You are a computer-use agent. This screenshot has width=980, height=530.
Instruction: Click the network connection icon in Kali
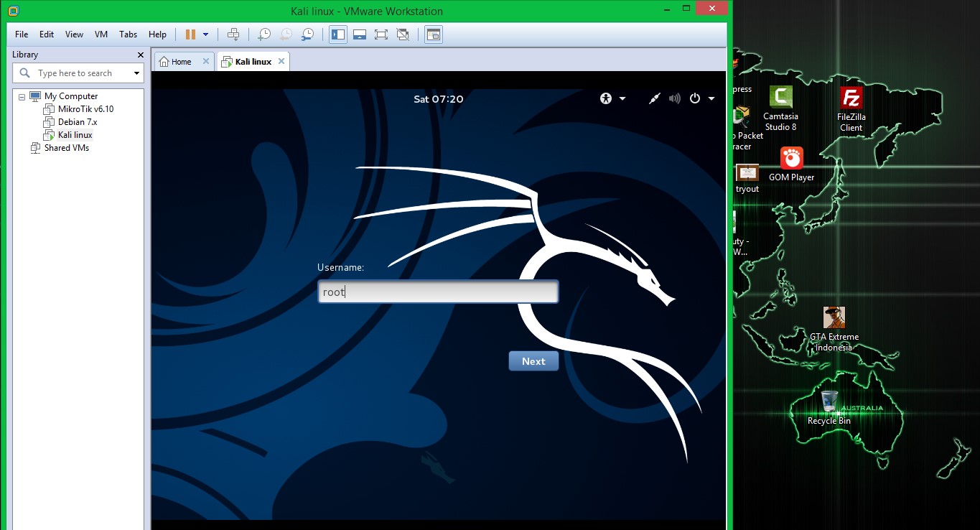pyautogui.click(x=654, y=98)
